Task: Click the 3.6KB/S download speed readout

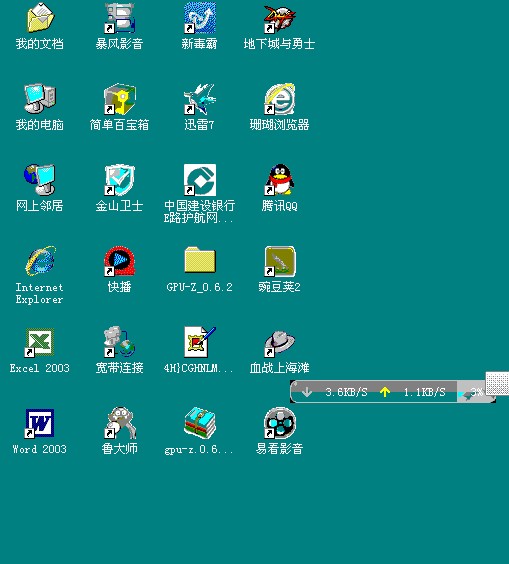Action: (346, 392)
